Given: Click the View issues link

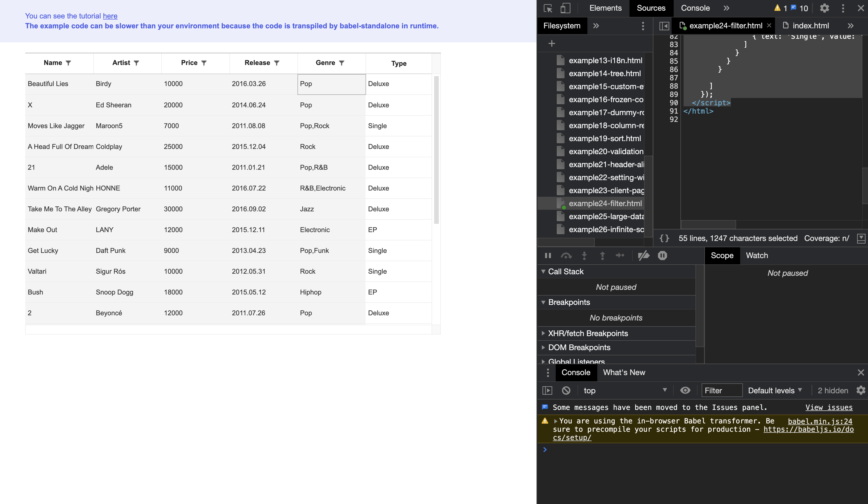Looking at the screenshot, I should (829, 407).
